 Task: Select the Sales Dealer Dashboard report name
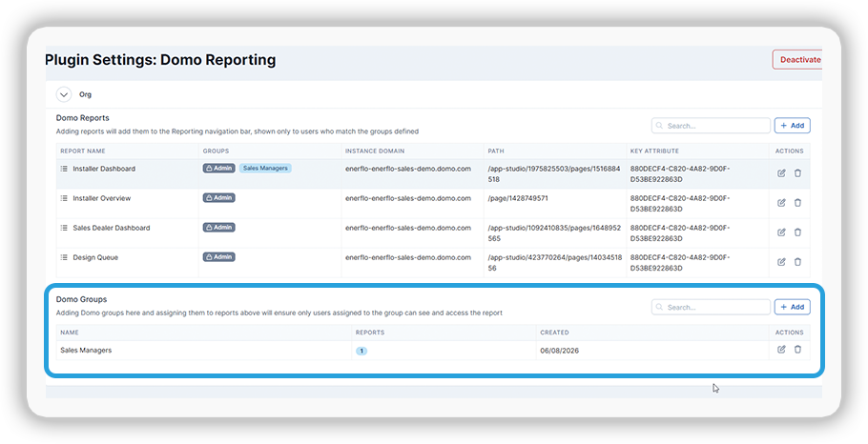click(x=112, y=228)
